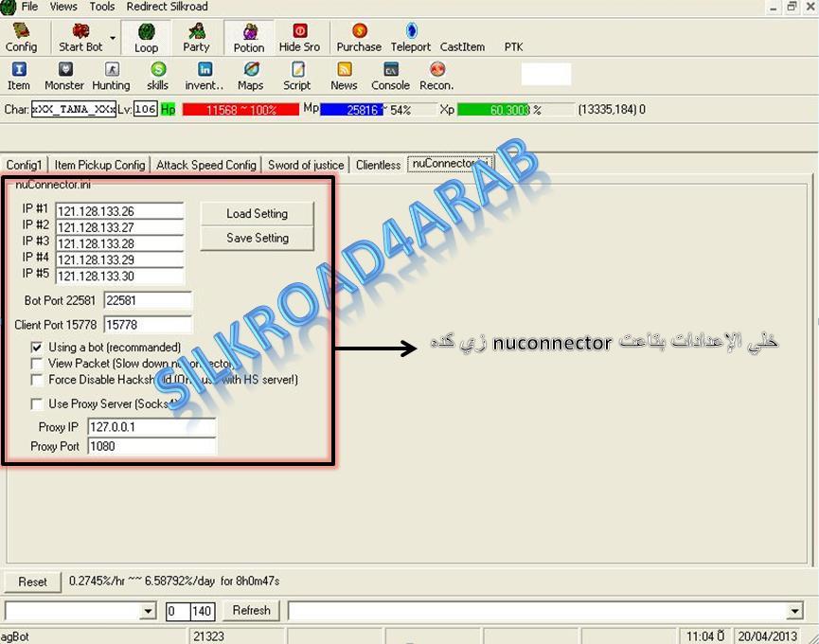This screenshot has height=644, width=819.
Task: Open the skills icon
Action: 158,76
